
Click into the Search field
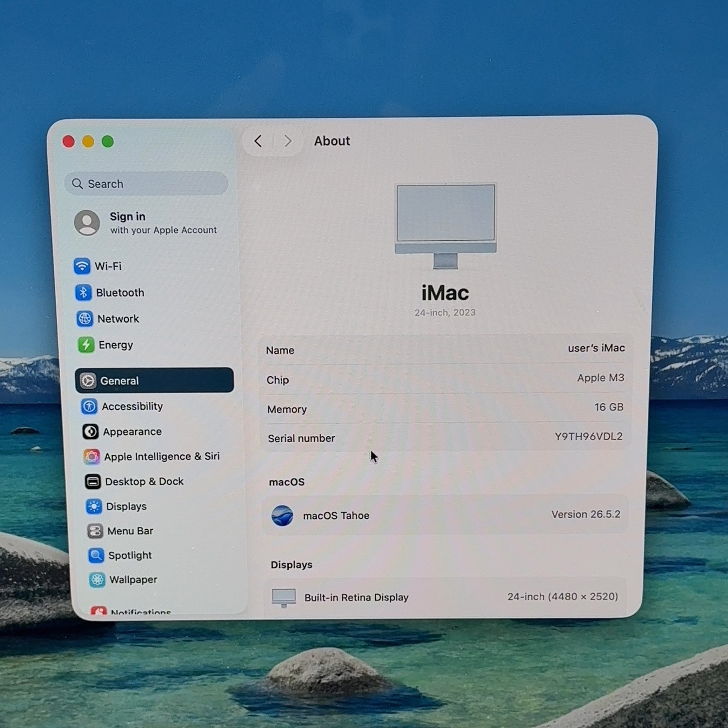tap(146, 183)
